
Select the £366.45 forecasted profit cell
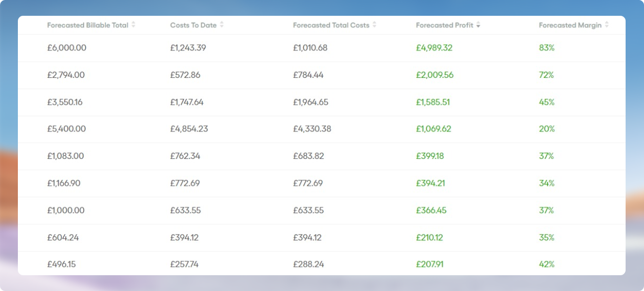coord(431,210)
